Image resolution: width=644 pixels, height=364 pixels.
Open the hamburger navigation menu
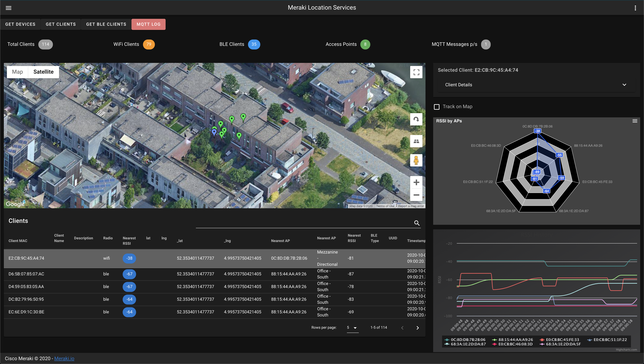tap(8, 8)
